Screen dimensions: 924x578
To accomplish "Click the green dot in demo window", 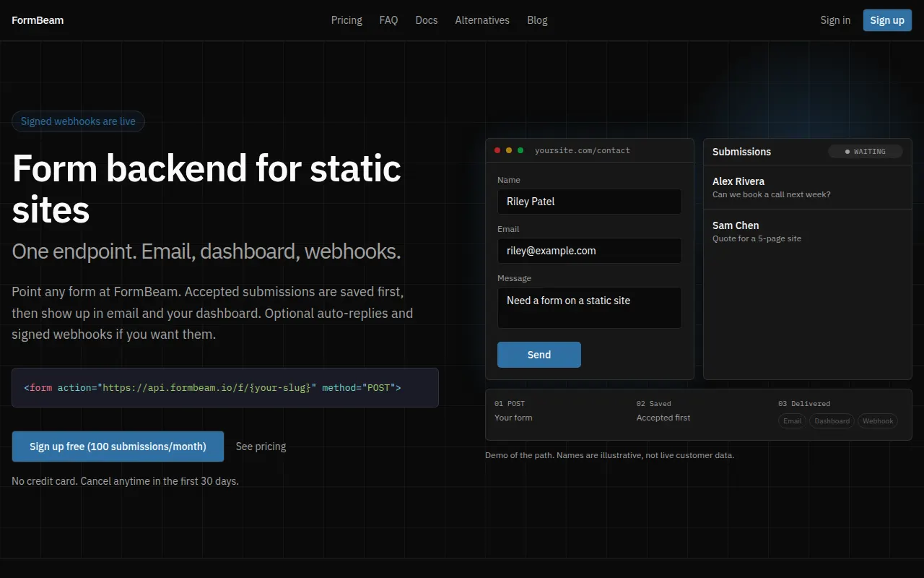I will point(520,150).
